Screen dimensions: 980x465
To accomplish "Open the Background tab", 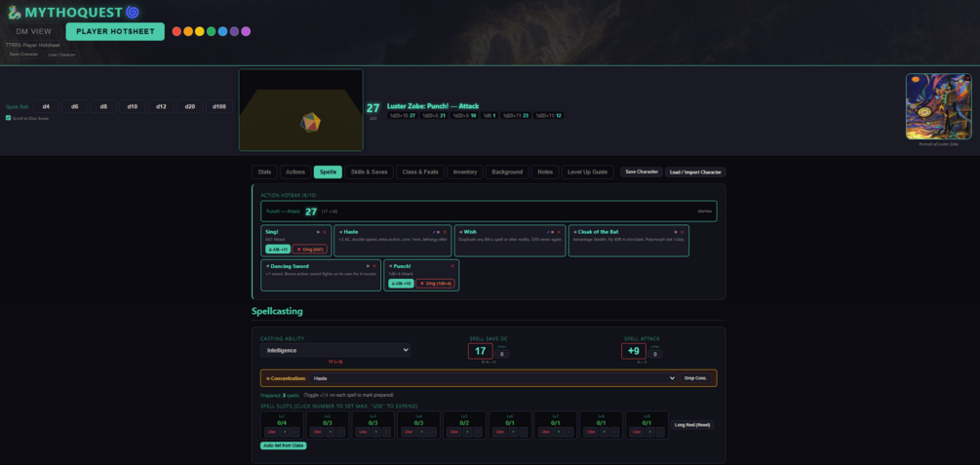I will point(507,172).
